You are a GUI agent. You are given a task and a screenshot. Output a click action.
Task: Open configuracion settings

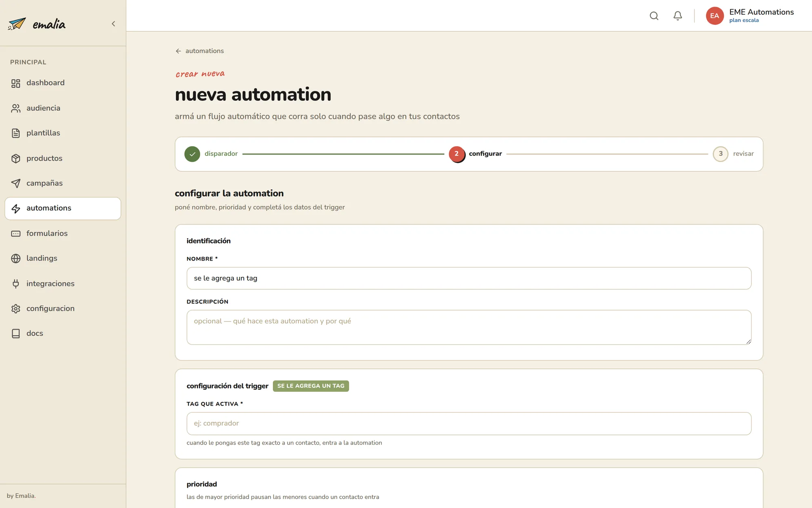[x=63, y=309]
